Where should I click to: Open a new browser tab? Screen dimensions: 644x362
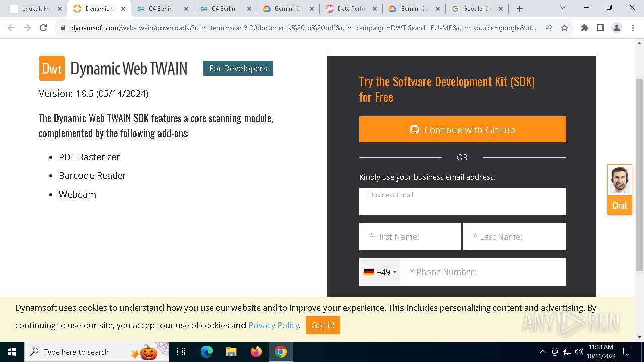coord(520,9)
